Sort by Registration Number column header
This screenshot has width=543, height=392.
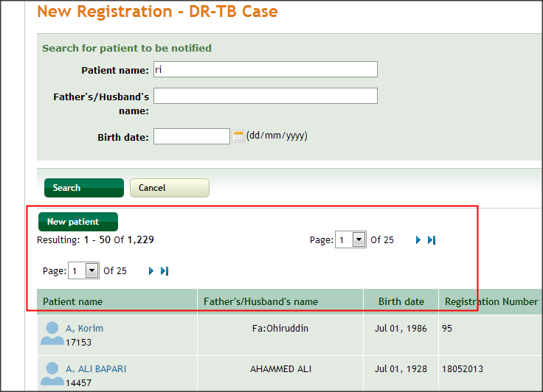[x=491, y=301]
